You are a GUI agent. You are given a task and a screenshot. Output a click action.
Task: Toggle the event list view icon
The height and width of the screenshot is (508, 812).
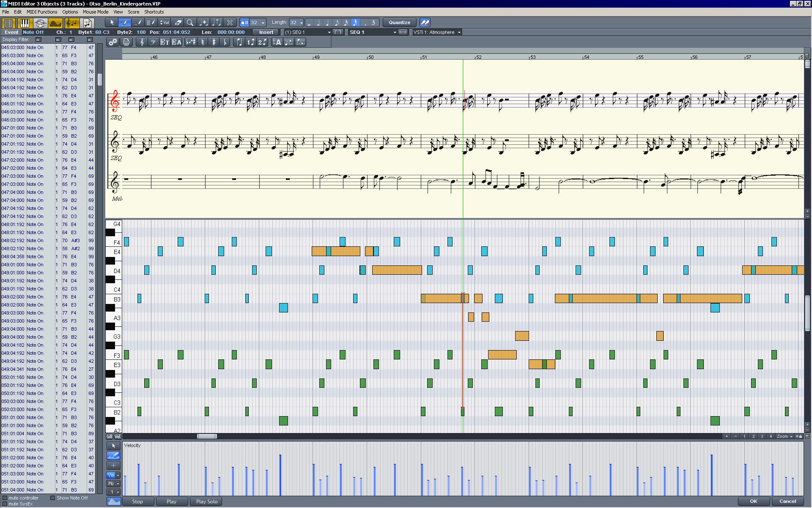click(8, 23)
